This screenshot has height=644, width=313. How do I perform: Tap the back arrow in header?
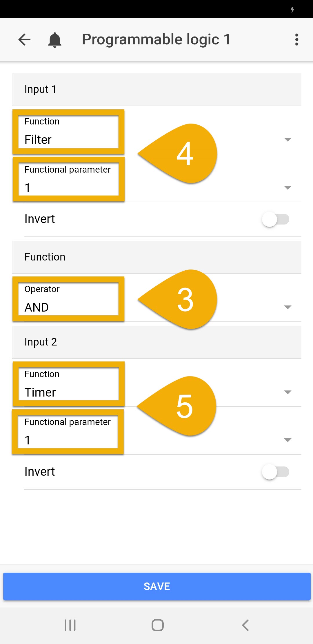coord(24,40)
